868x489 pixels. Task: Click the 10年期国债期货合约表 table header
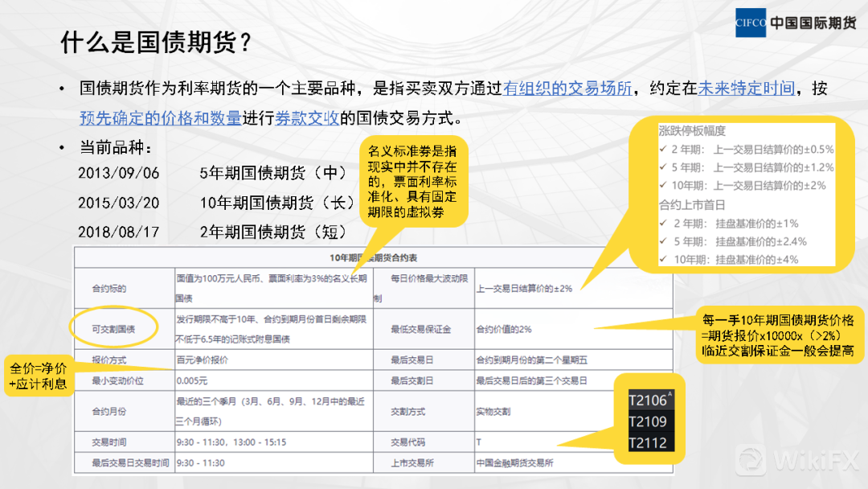coord(372,258)
